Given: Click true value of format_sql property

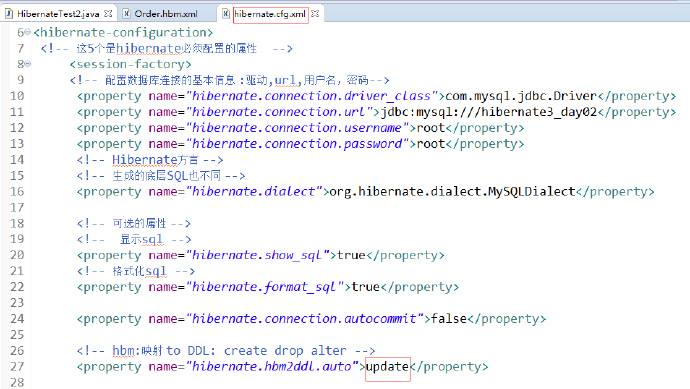Looking at the screenshot, I should pos(366,287).
